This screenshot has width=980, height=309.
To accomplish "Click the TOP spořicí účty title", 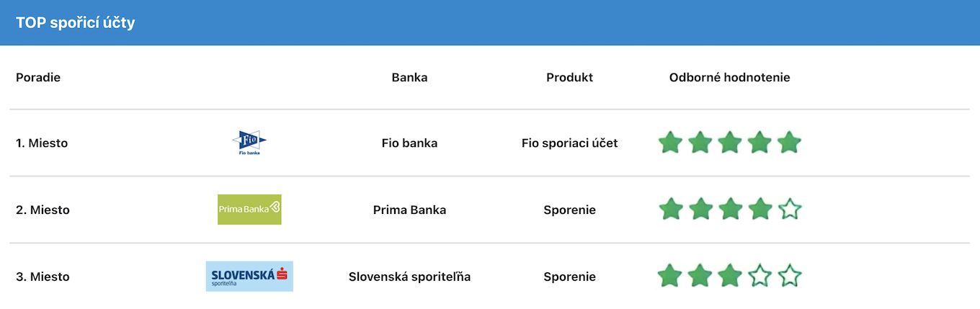I will [x=76, y=23].
